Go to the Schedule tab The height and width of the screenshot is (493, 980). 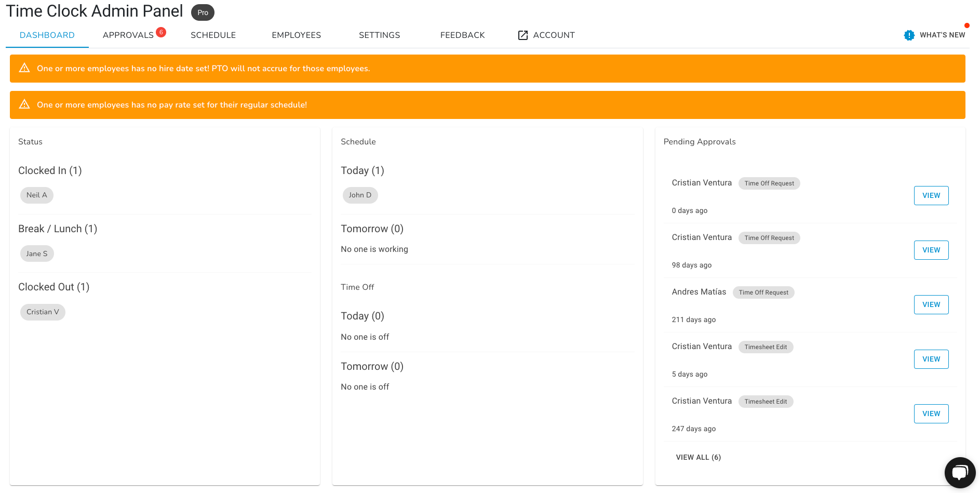(x=213, y=35)
